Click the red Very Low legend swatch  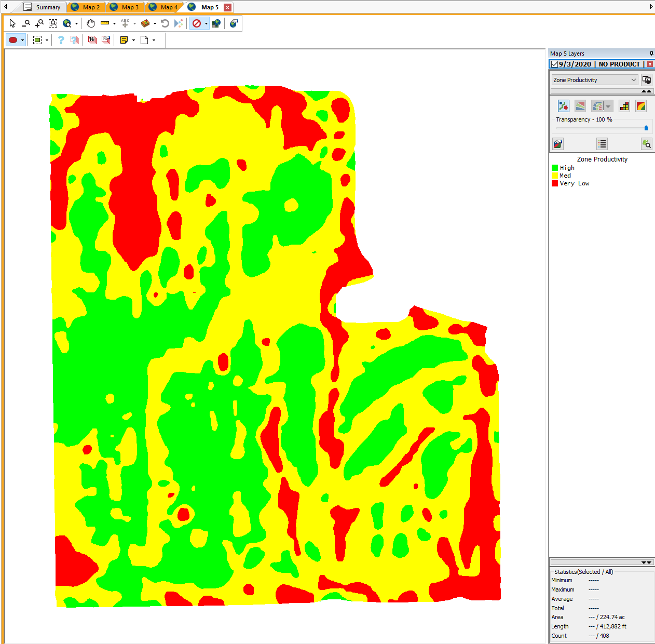click(555, 183)
